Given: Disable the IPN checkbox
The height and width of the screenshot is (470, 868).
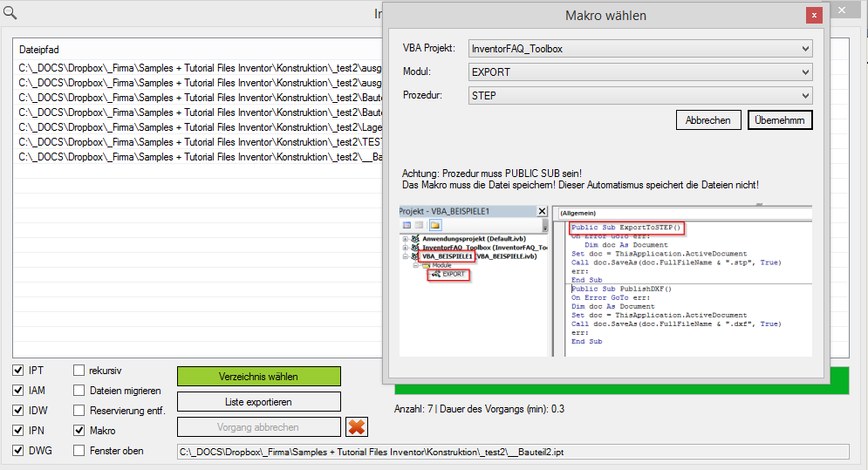Looking at the screenshot, I should pos(18,430).
